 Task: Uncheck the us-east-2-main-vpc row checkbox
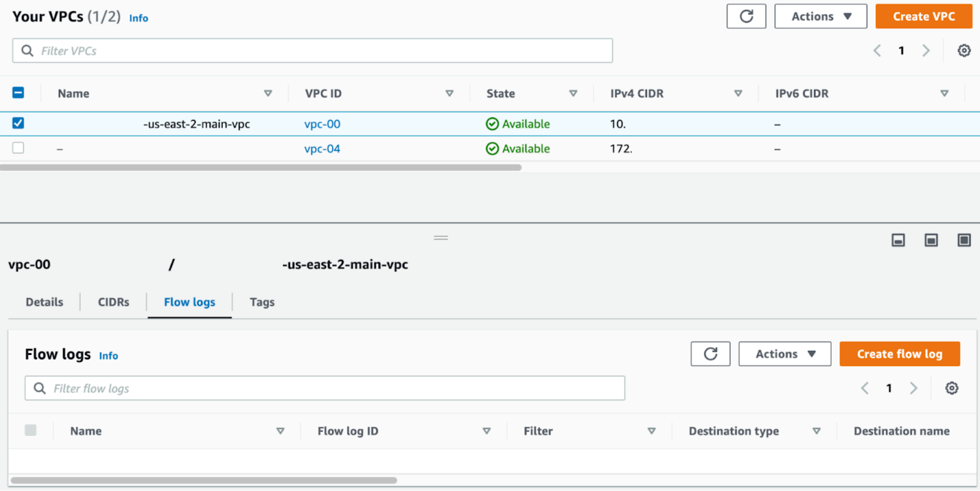(18, 123)
